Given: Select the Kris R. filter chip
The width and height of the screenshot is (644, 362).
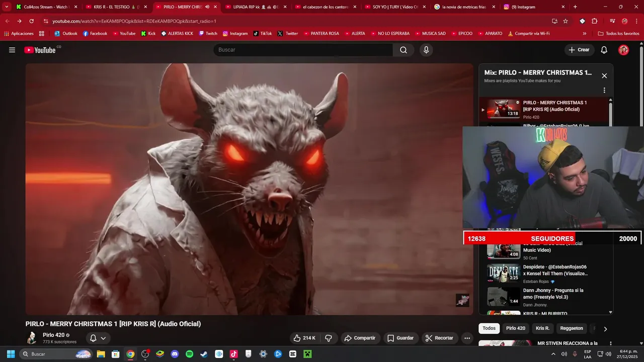Looking at the screenshot, I should pos(543,328).
